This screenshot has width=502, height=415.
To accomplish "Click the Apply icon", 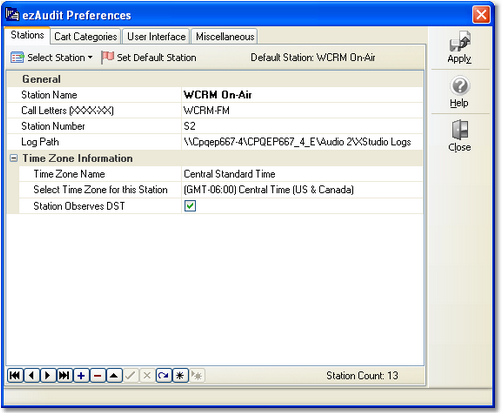I will [x=460, y=42].
